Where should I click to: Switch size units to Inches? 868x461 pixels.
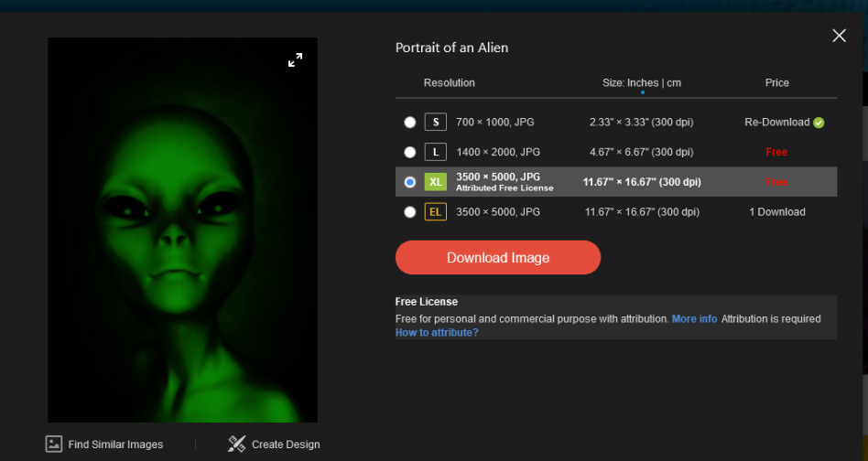643,83
